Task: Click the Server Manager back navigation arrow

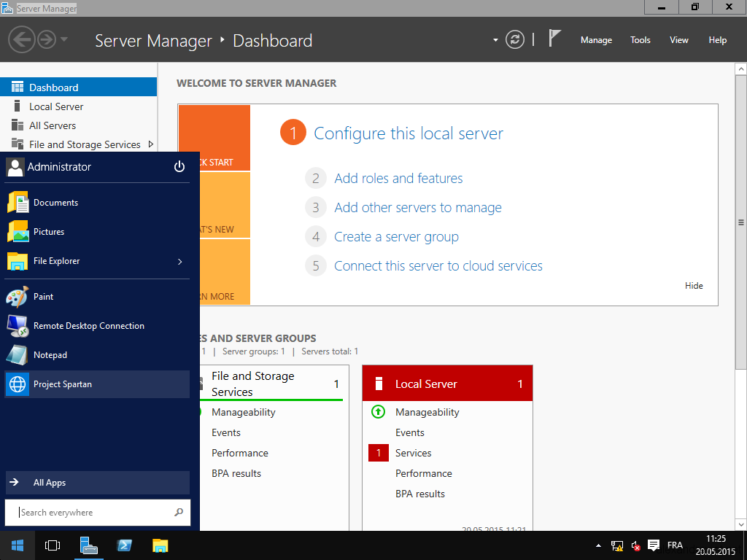Action: (x=21, y=39)
